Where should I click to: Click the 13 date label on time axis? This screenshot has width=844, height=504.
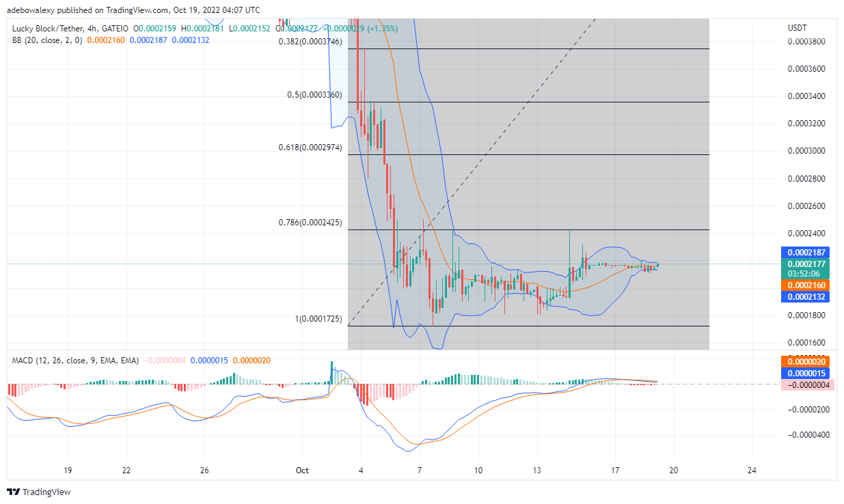tap(538, 471)
